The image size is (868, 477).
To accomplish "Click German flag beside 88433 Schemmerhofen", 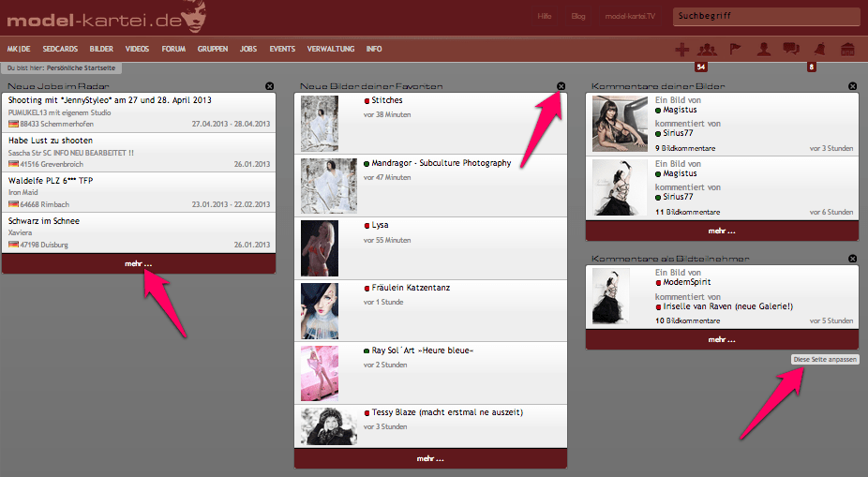I will pos(13,124).
